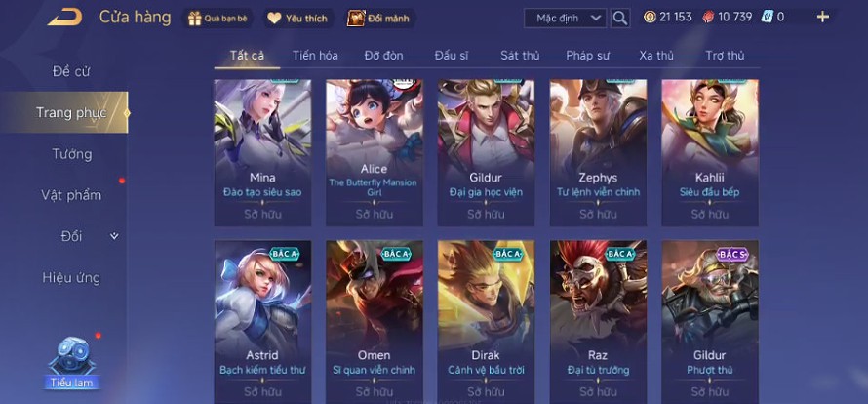Select the Mina Đào tạo siêu sao skin
The width and height of the screenshot is (868, 404).
click(x=262, y=152)
